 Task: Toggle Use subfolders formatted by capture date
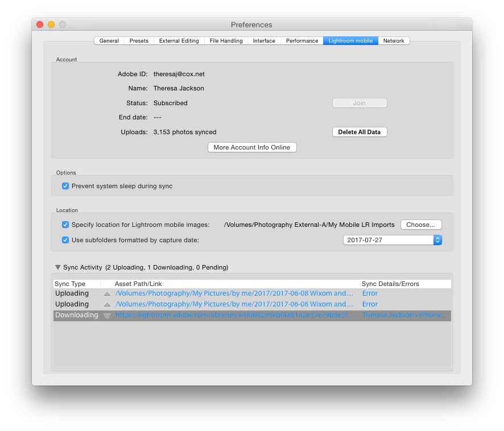pos(65,240)
